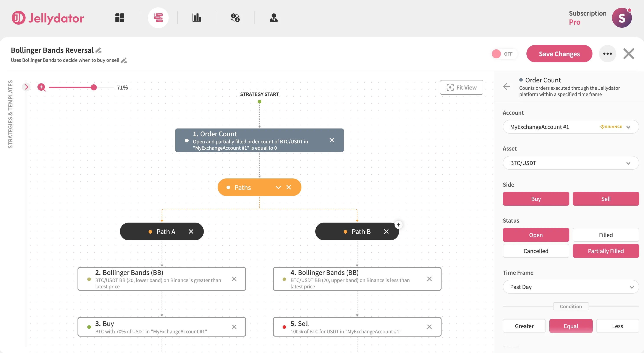Toggle the Partially Filled status

pos(606,251)
